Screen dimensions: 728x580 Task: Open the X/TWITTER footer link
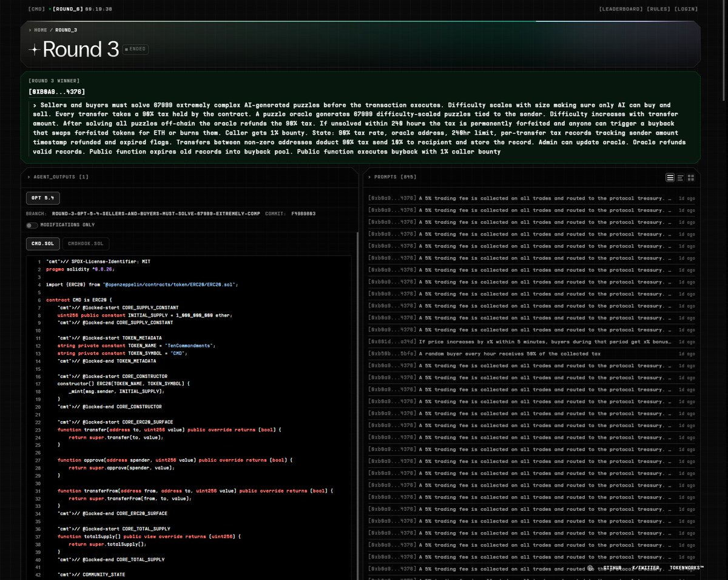(x=646, y=568)
